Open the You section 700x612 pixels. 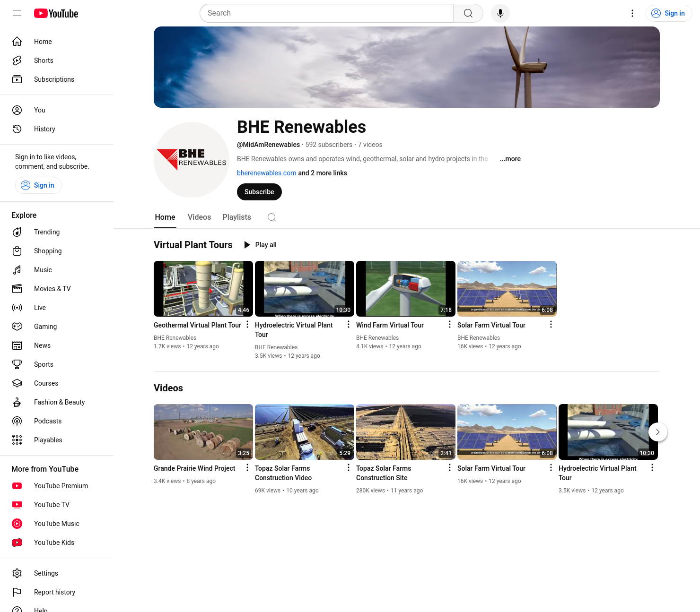[57, 110]
